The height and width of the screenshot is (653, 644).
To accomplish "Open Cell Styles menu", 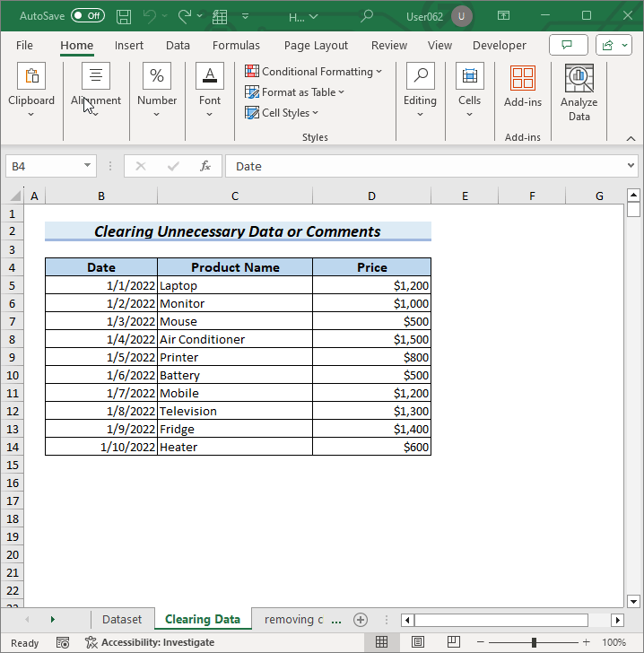I will (282, 113).
